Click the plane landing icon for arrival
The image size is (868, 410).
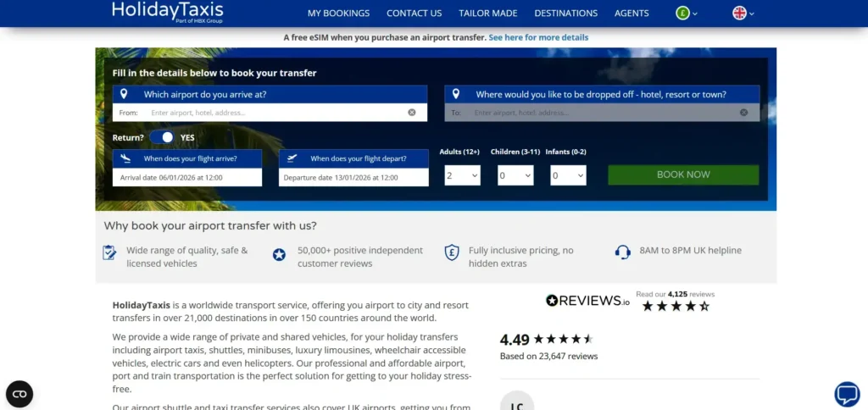click(125, 158)
